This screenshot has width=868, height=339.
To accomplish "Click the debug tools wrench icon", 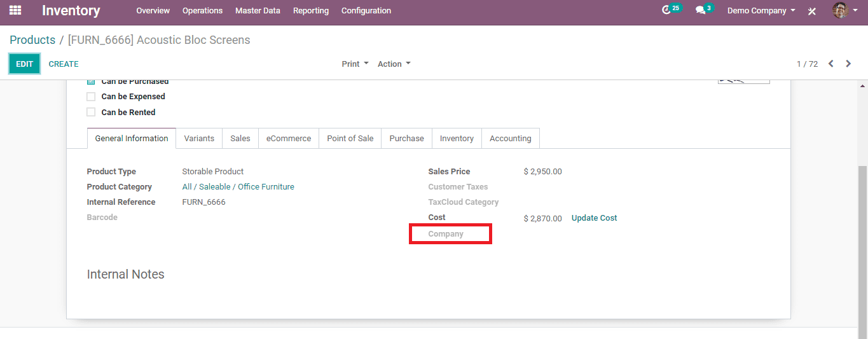I will [812, 11].
